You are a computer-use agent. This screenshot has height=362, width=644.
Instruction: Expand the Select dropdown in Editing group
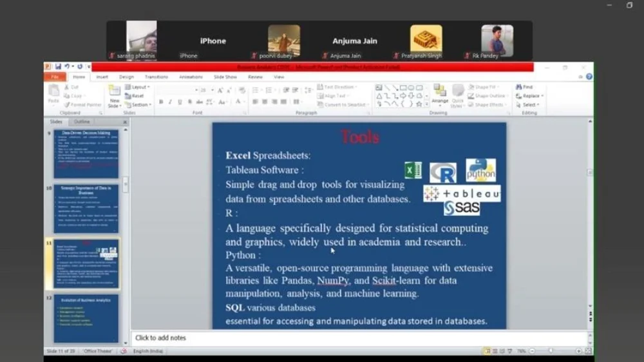(x=530, y=105)
